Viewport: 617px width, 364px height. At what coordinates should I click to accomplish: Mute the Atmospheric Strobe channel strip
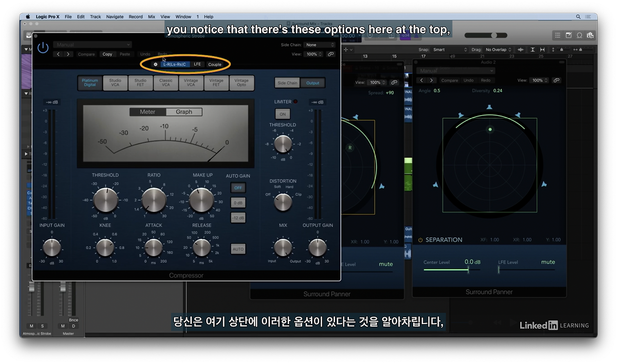(x=32, y=326)
